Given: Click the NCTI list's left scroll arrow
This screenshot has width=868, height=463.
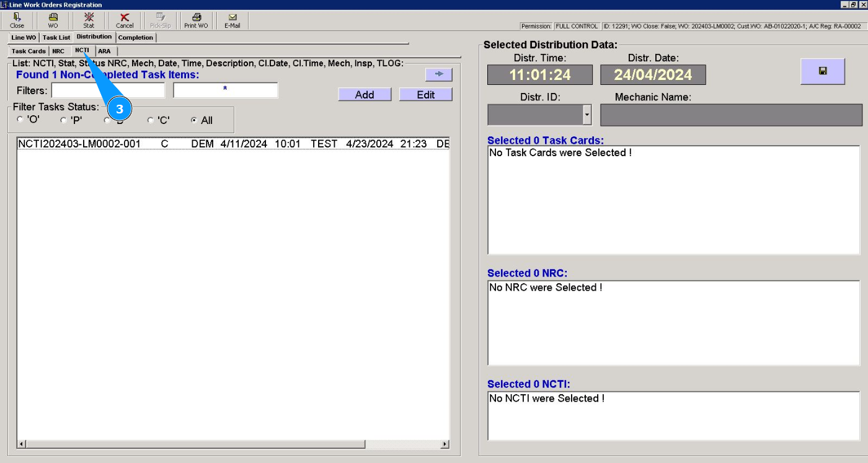Looking at the screenshot, I should 22,444.
